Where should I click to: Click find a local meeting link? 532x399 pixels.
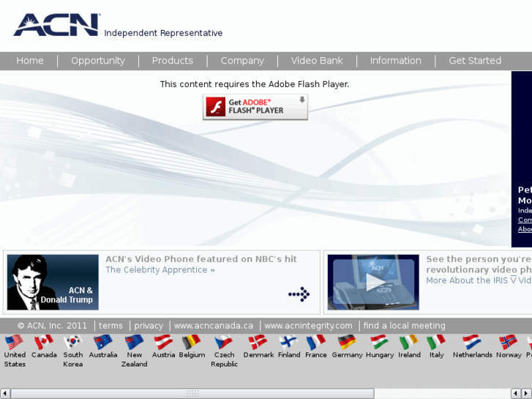pyautogui.click(x=405, y=326)
